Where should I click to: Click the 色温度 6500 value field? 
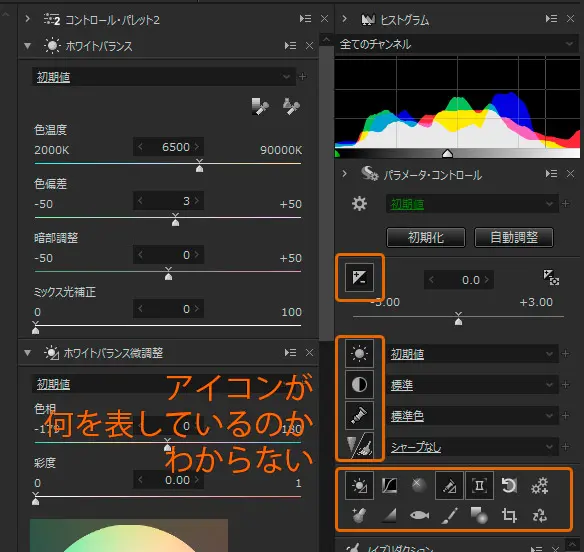click(x=168, y=147)
